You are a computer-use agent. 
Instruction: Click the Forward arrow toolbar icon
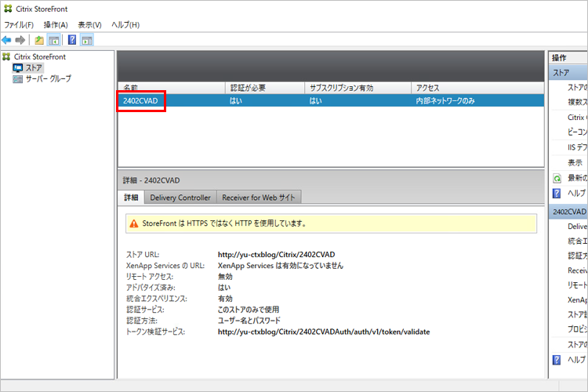(20, 40)
